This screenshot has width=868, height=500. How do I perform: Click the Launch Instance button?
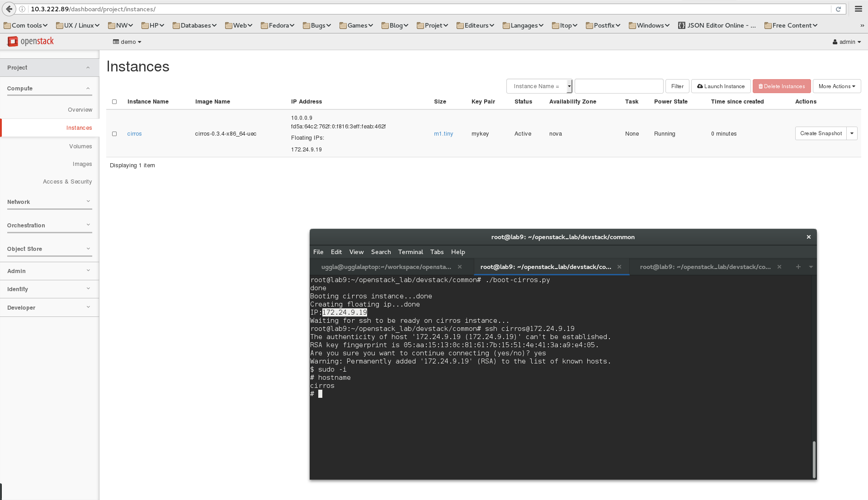721,86
